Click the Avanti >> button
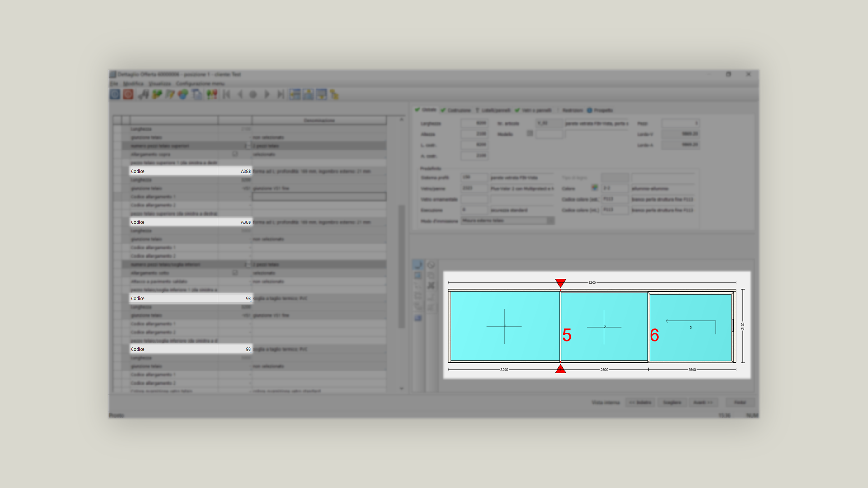 point(703,402)
